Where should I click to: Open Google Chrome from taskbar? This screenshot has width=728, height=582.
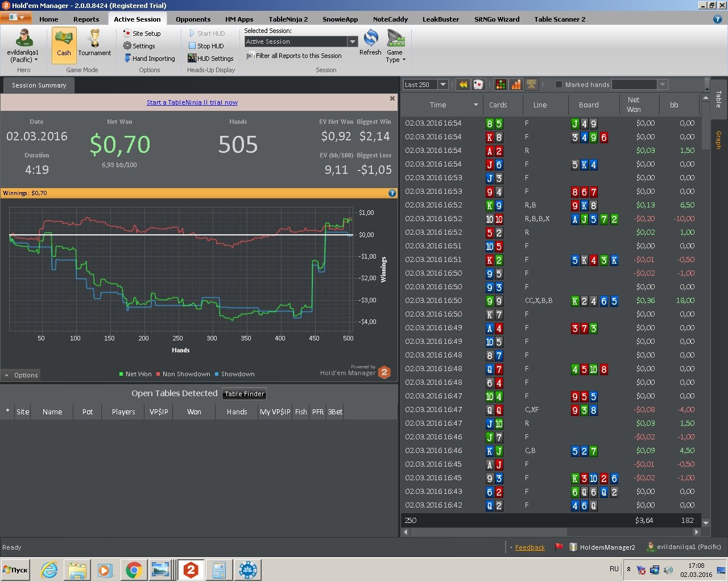tap(134, 570)
